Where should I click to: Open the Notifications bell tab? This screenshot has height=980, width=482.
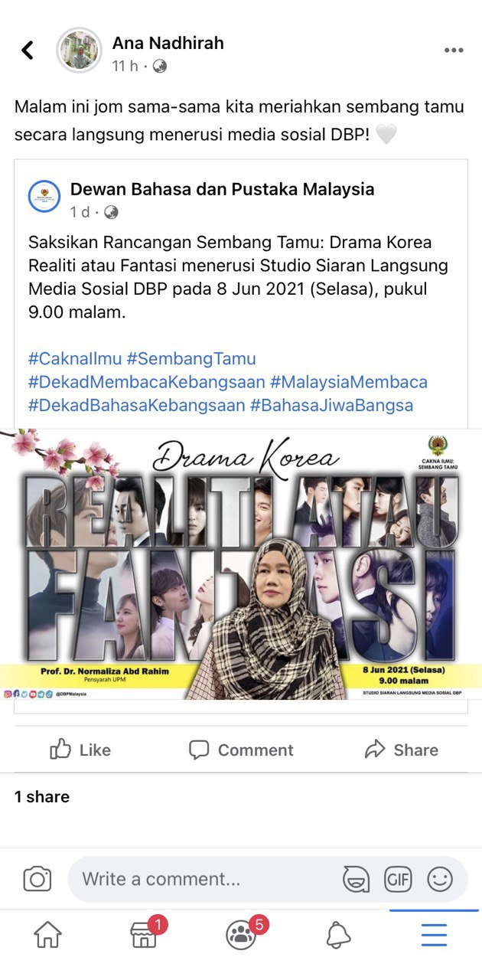click(338, 935)
